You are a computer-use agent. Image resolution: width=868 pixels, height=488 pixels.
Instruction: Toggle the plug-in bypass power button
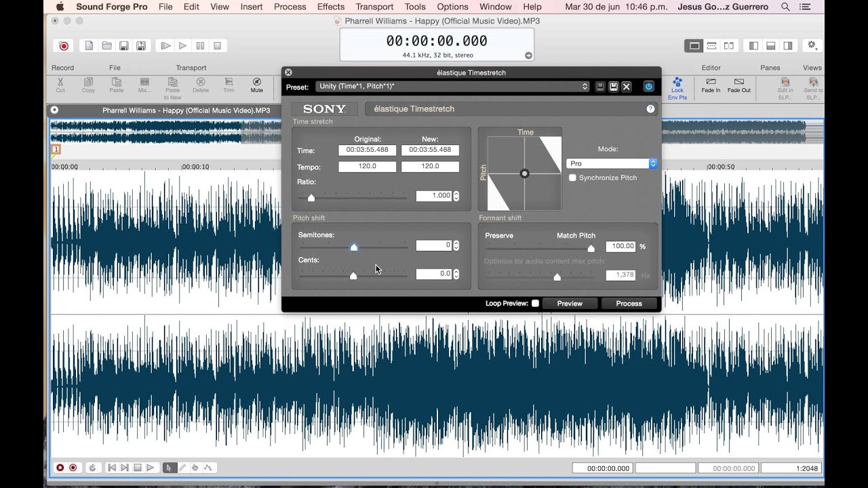coord(649,87)
